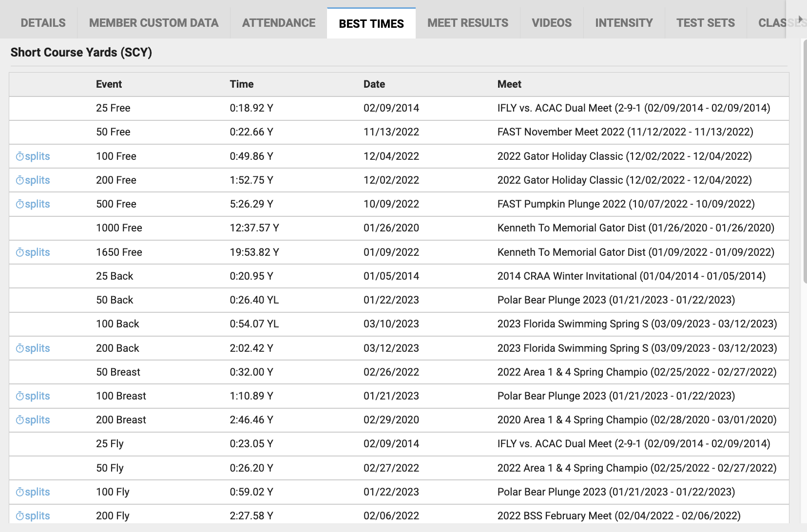Show 200 Breast splits
This screenshot has width=807, height=532.
pos(33,420)
